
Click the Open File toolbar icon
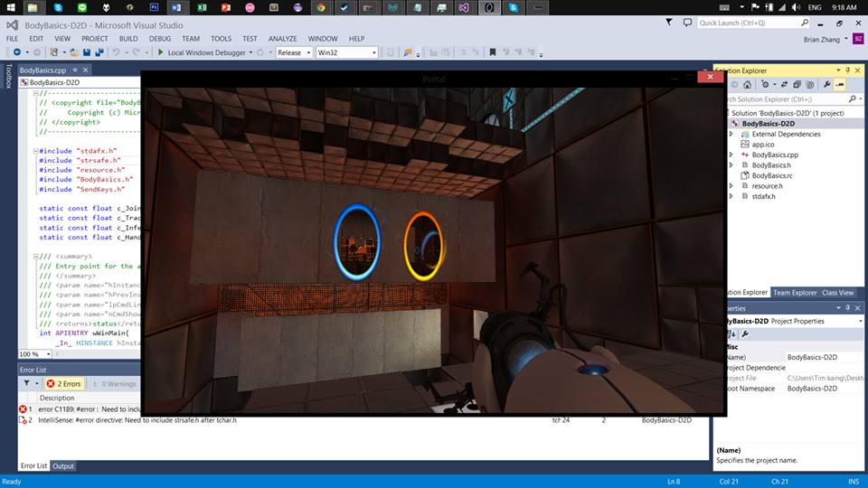73,52
